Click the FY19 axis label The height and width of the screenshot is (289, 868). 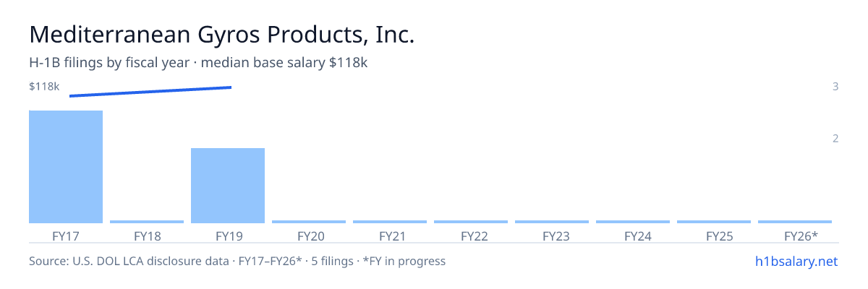228,236
